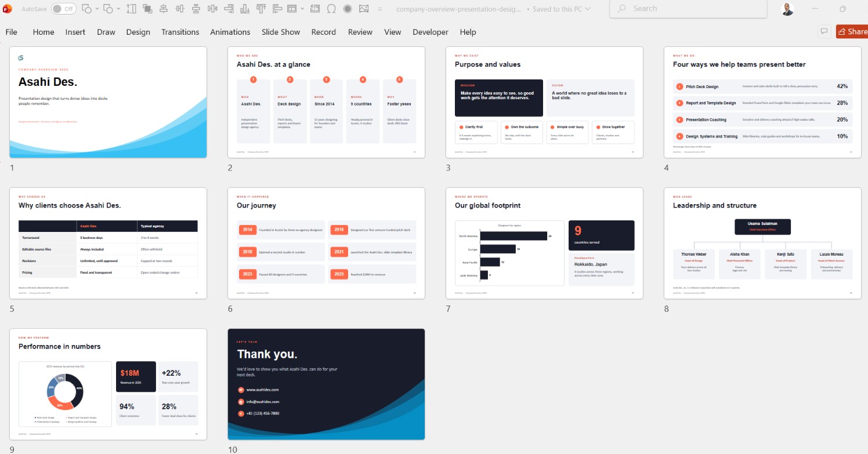
Task: Click the Align Middle icon in the toolbar
Action: pyautogui.click(x=180, y=9)
